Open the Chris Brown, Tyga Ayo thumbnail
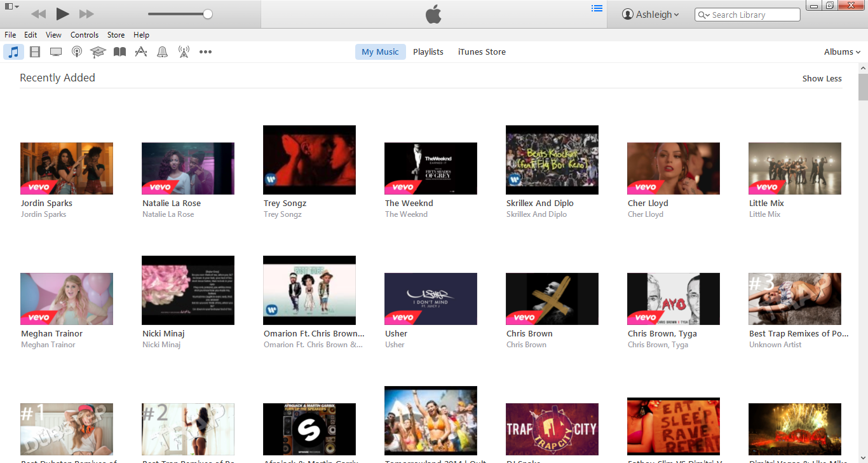Image resolution: width=868 pixels, height=463 pixels. 674,299
